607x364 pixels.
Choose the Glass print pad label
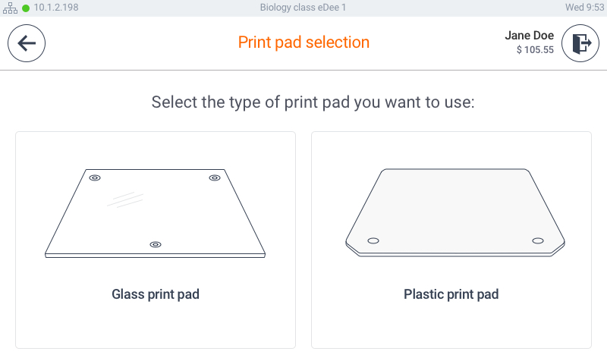(x=156, y=294)
